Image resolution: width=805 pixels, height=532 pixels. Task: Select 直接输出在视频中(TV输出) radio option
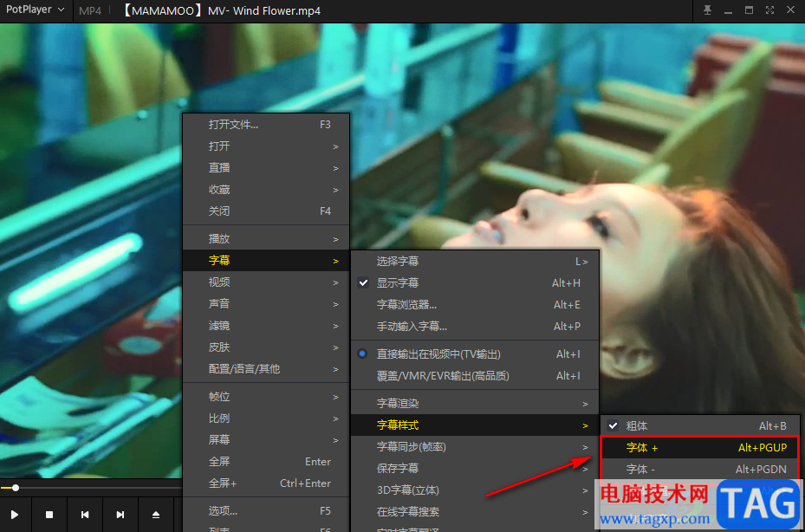(x=475, y=354)
